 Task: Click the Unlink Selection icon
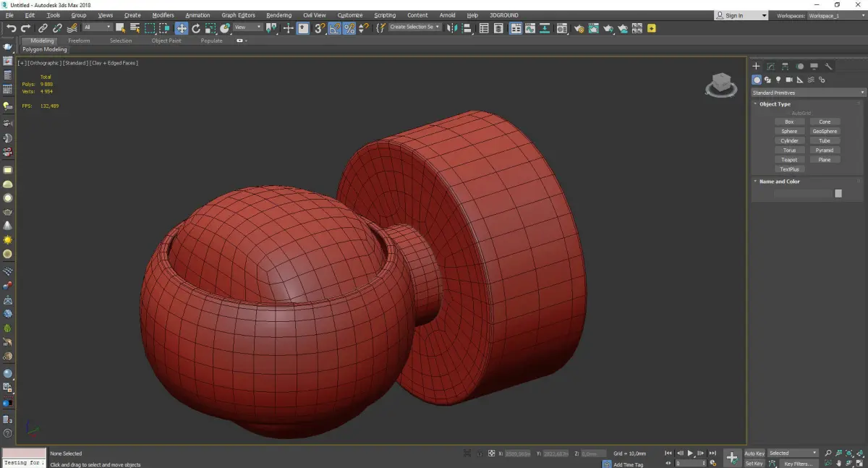(57, 28)
